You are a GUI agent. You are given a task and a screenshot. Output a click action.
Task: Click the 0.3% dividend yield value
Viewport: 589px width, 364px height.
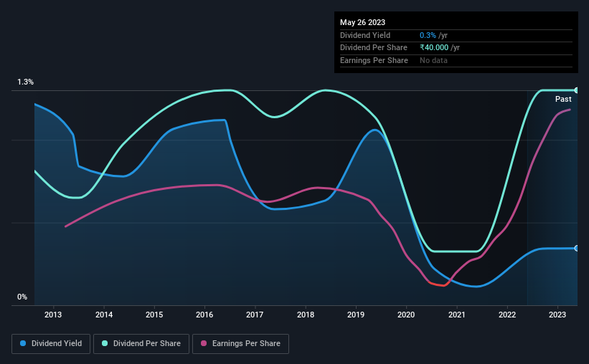coord(428,35)
